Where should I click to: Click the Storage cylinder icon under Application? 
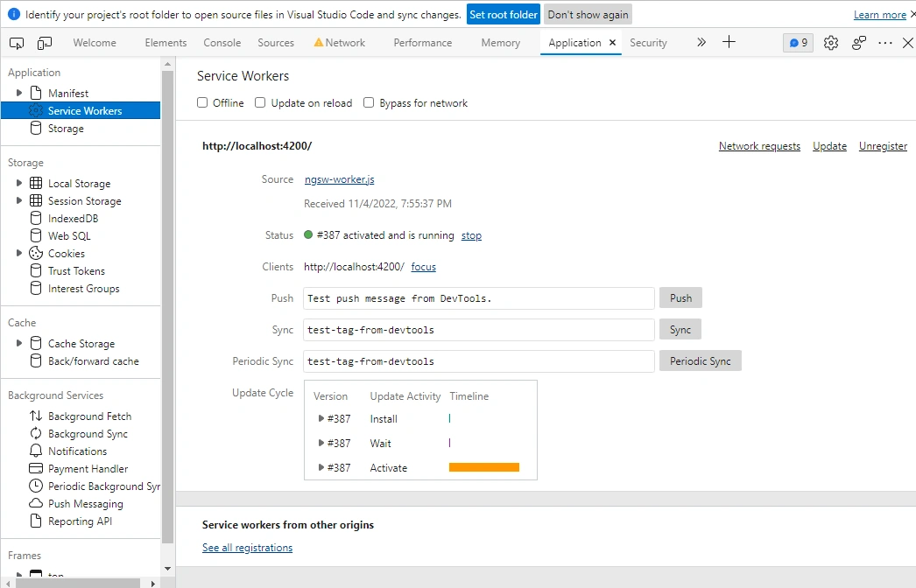coord(36,128)
